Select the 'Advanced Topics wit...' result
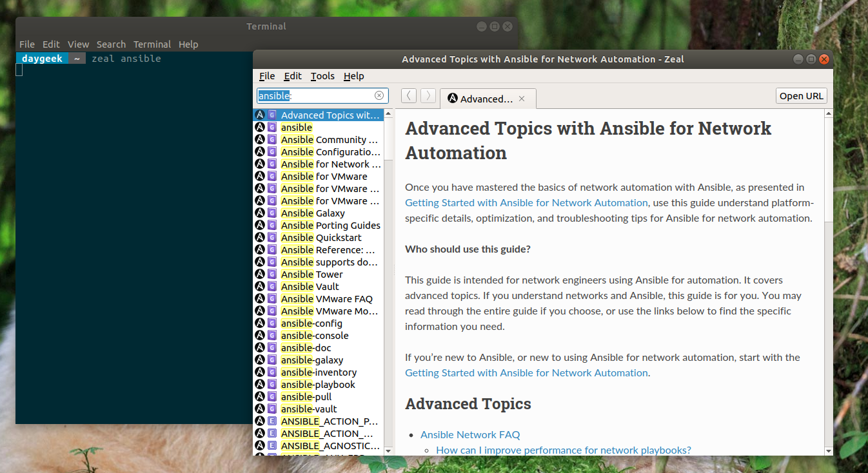Screen dimensions: 868x473 (319, 115)
